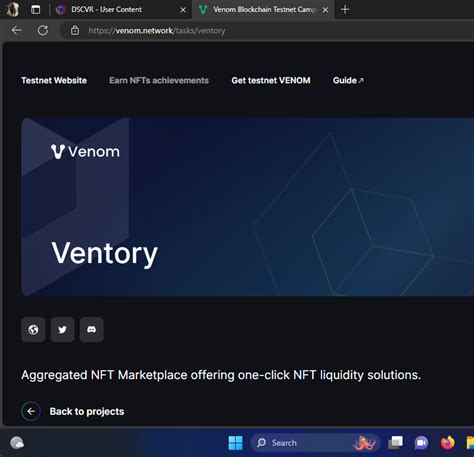This screenshot has width=474, height=457.
Task: Launch the Teams chat taskbar icon
Action: 421,443
